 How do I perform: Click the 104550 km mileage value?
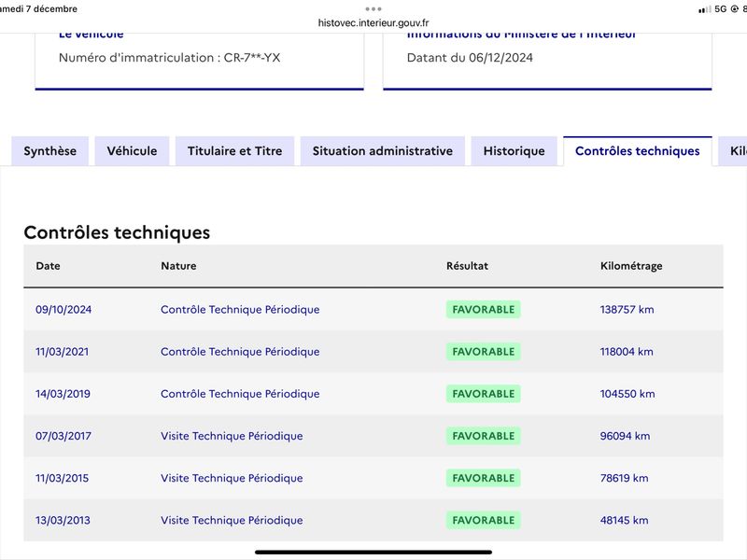point(627,394)
